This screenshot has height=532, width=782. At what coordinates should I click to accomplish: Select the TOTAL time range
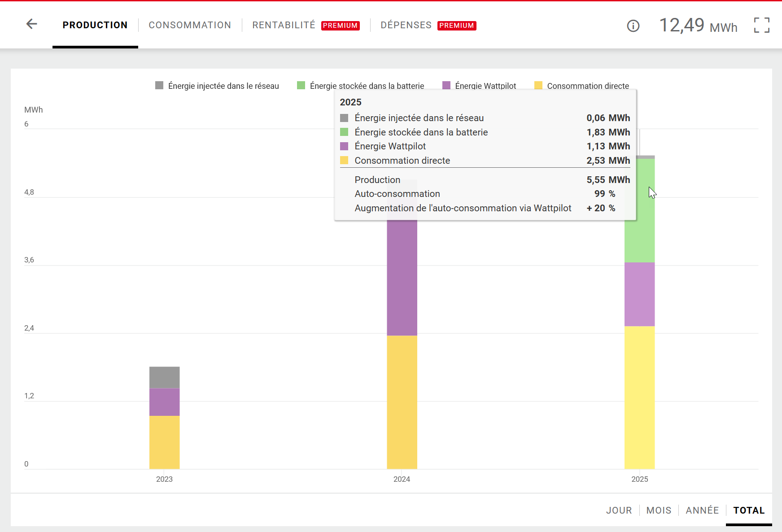(x=749, y=510)
